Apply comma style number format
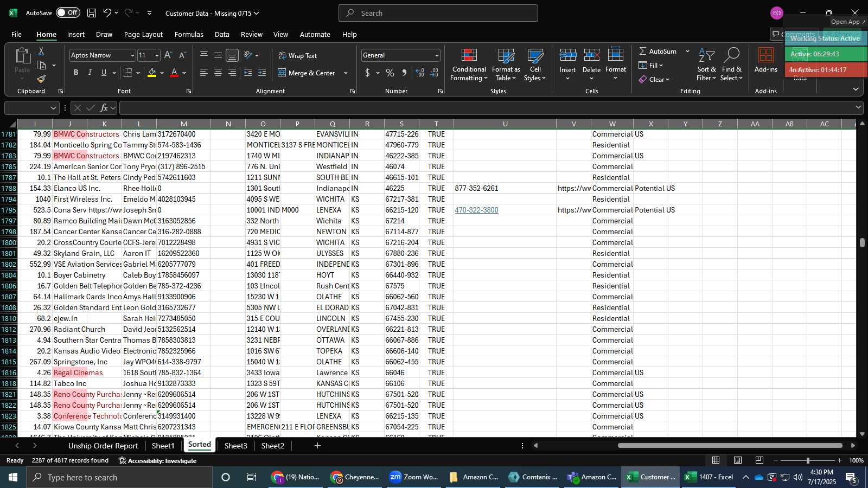The image size is (868, 488). pos(404,73)
